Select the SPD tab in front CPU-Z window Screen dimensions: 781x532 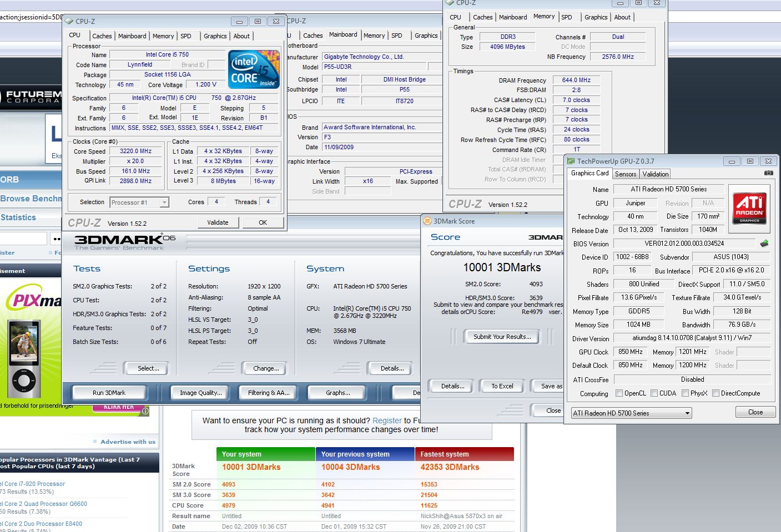[x=186, y=36]
